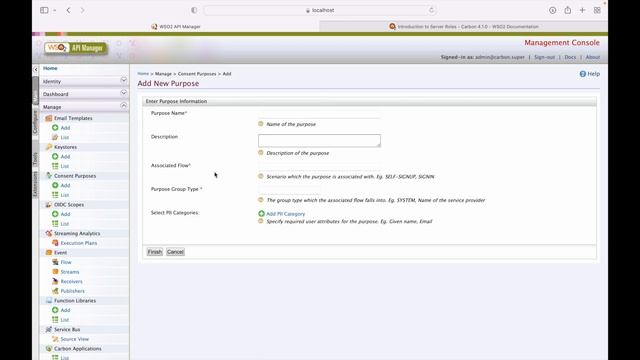
Task: Click the Publishers icon
Action: point(55,291)
